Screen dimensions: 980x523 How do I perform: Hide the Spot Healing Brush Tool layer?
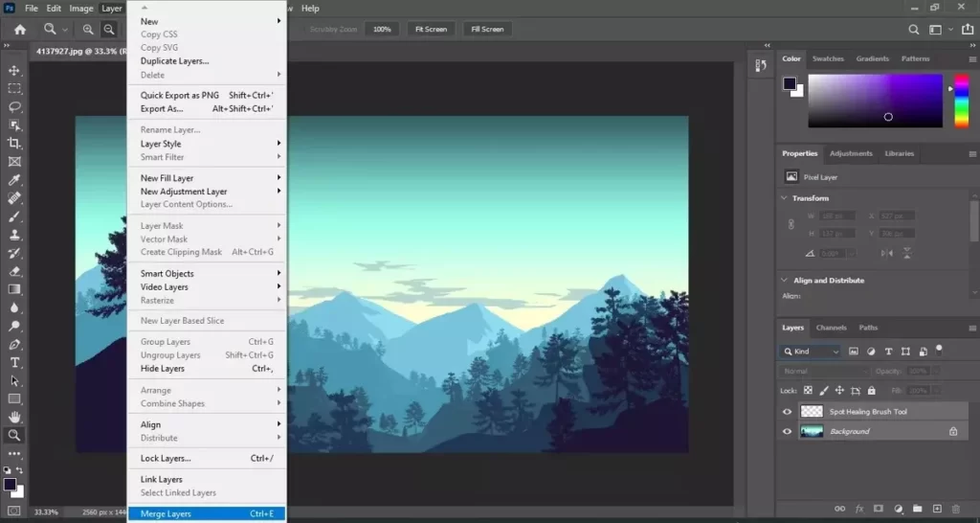point(787,412)
